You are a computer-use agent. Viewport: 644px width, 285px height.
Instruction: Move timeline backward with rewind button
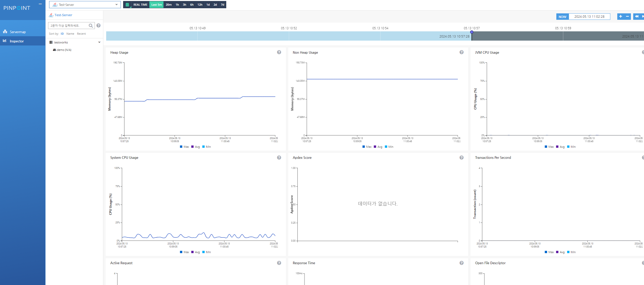click(637, 16)
